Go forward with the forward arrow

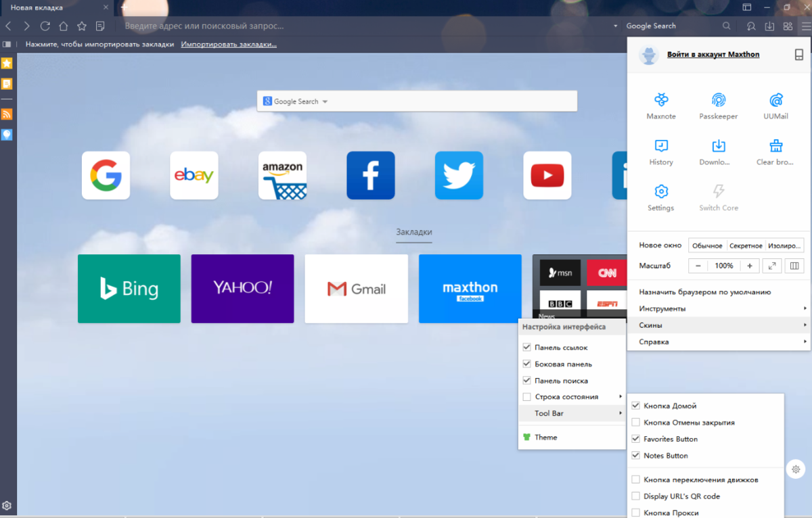26,26
